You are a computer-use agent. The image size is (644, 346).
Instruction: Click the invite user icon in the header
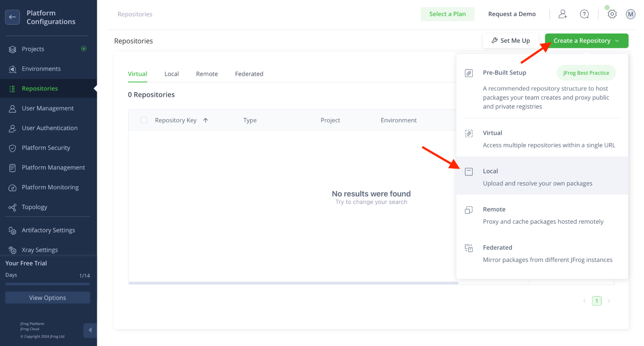tap(562, 14)
